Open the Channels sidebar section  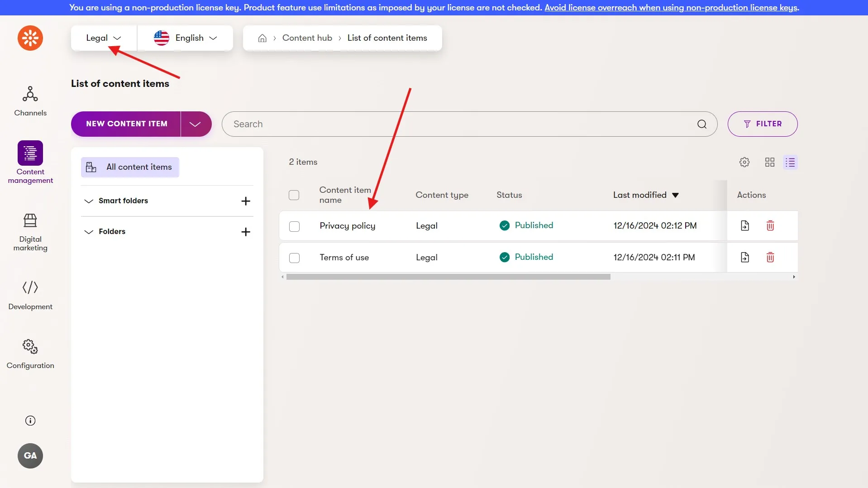(30, 101)
